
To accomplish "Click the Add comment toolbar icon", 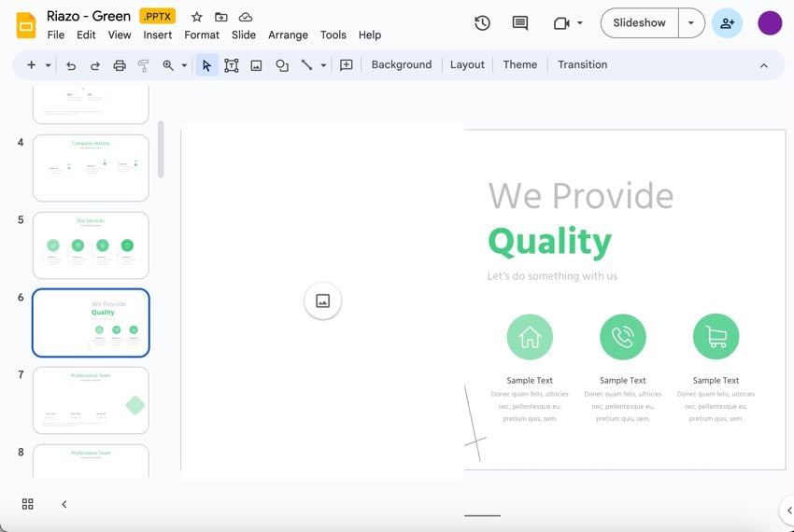I will [347, 65].
